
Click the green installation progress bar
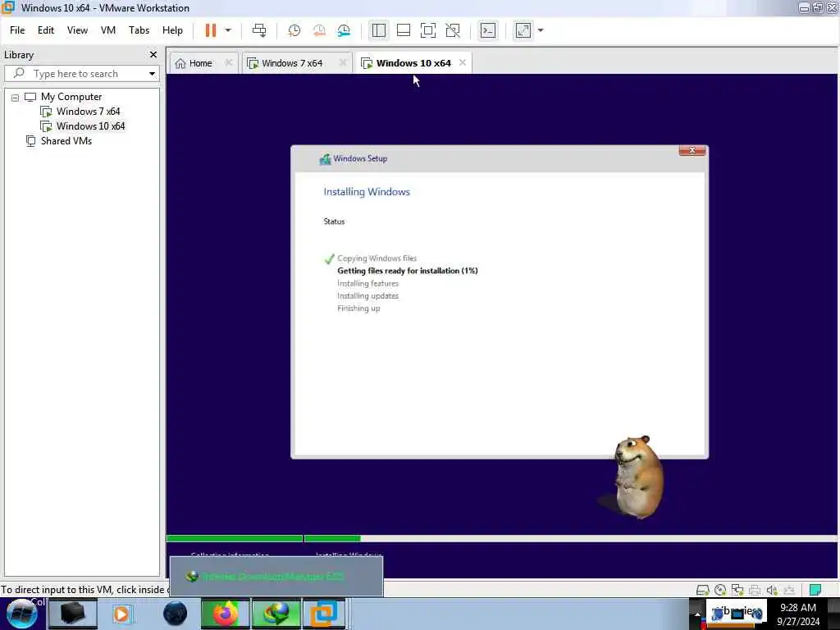point(263,538)
